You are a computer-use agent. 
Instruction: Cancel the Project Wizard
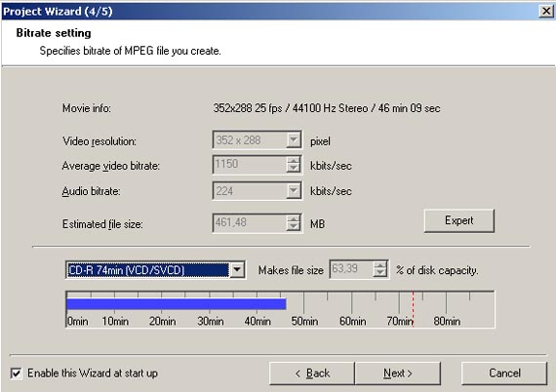(504, 373)
